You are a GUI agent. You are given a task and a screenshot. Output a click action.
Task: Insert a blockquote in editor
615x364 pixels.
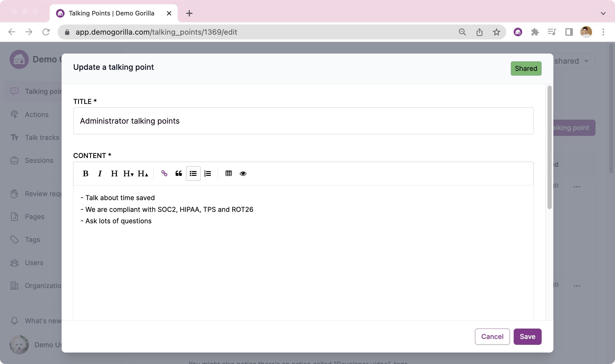[179, 173]
